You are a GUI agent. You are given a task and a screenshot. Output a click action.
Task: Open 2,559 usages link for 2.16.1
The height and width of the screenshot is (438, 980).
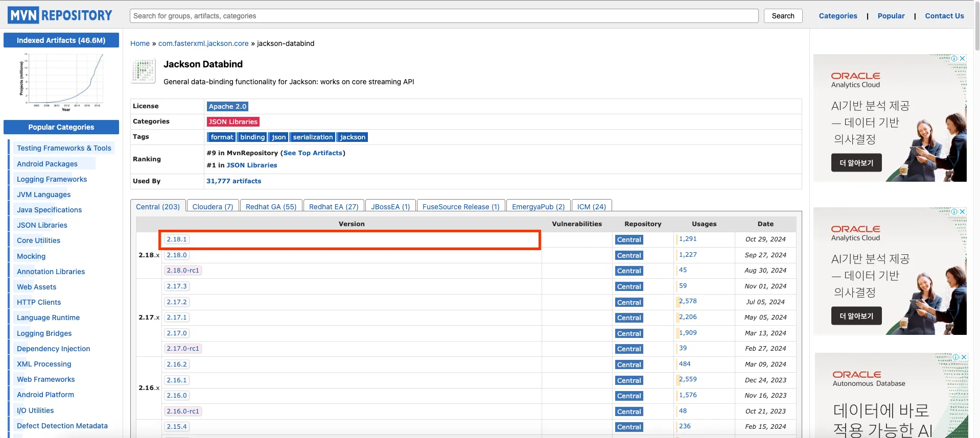click(688, 379)
